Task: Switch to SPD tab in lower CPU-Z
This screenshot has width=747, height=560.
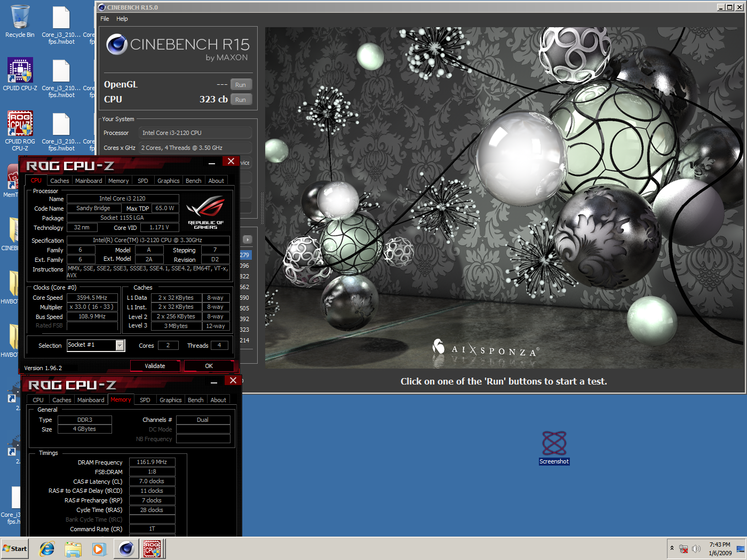Action: (145, 400)
